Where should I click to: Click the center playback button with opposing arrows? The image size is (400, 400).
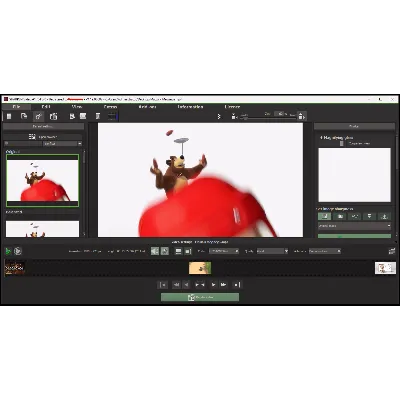[200, 285]
